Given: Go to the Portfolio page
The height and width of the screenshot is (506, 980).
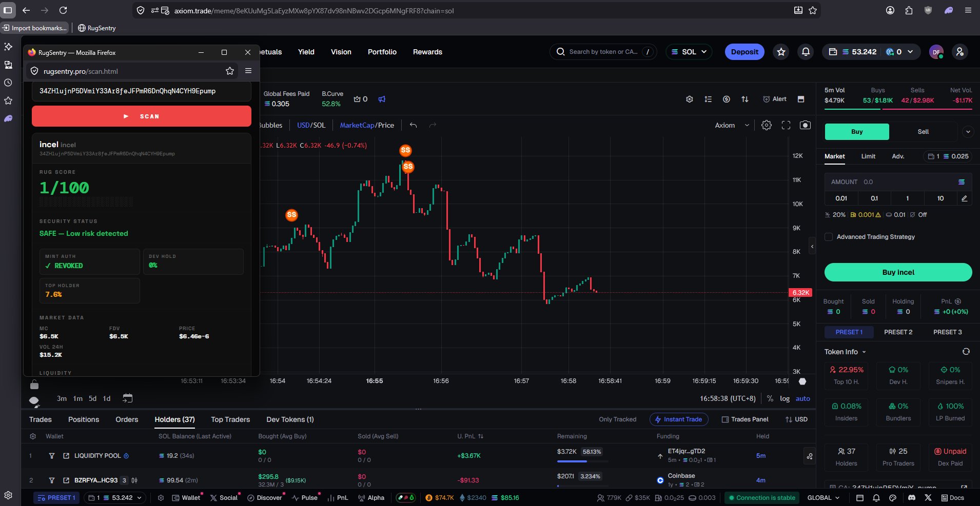Looking at the screenshot, I should (x=382, y=52).
